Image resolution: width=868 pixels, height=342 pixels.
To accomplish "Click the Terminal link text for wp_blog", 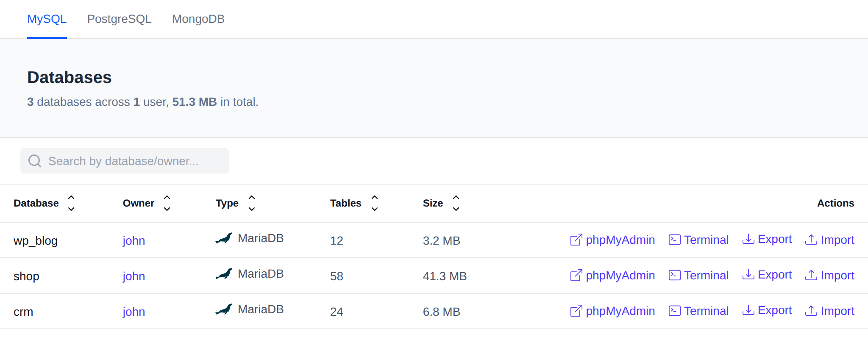I will coord(707,240).
